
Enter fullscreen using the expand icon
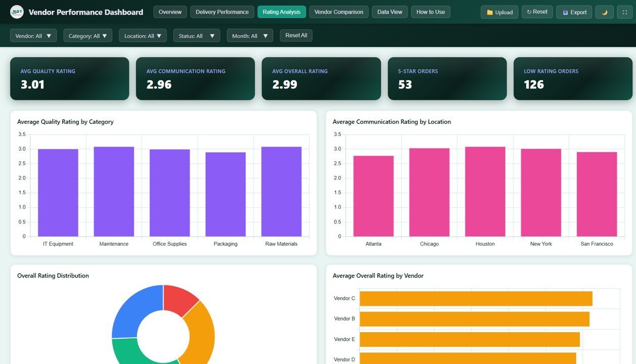pyautogui.click(x=625, y=12)
